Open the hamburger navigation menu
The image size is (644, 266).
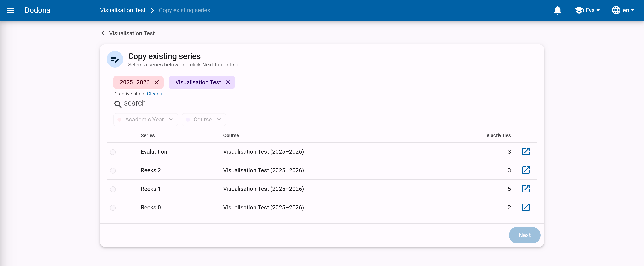point(11,10)
